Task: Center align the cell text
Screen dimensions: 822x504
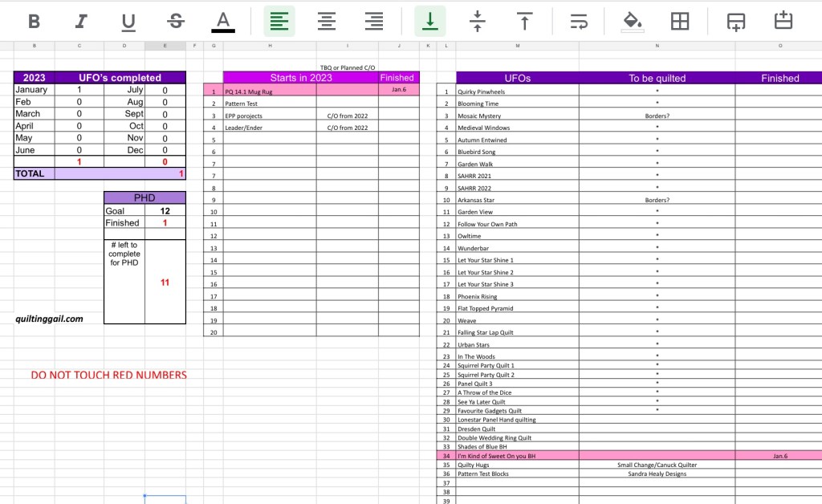Action: 326,22
